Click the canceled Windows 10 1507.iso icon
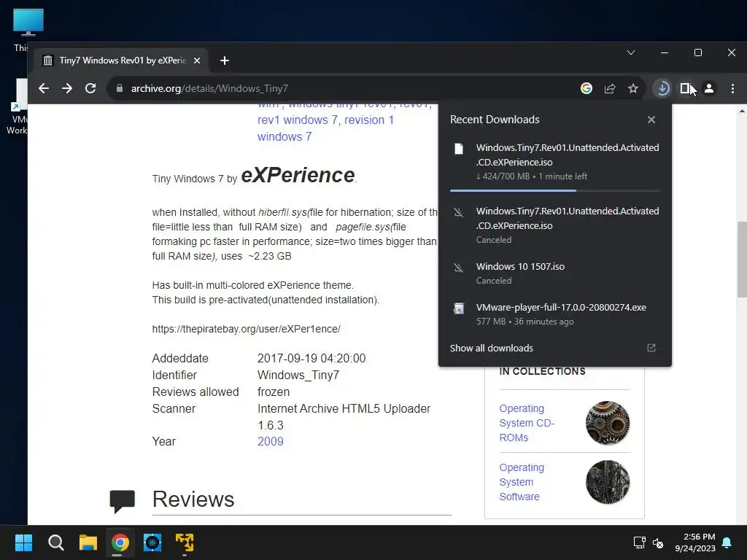 (x=458, y=267)
